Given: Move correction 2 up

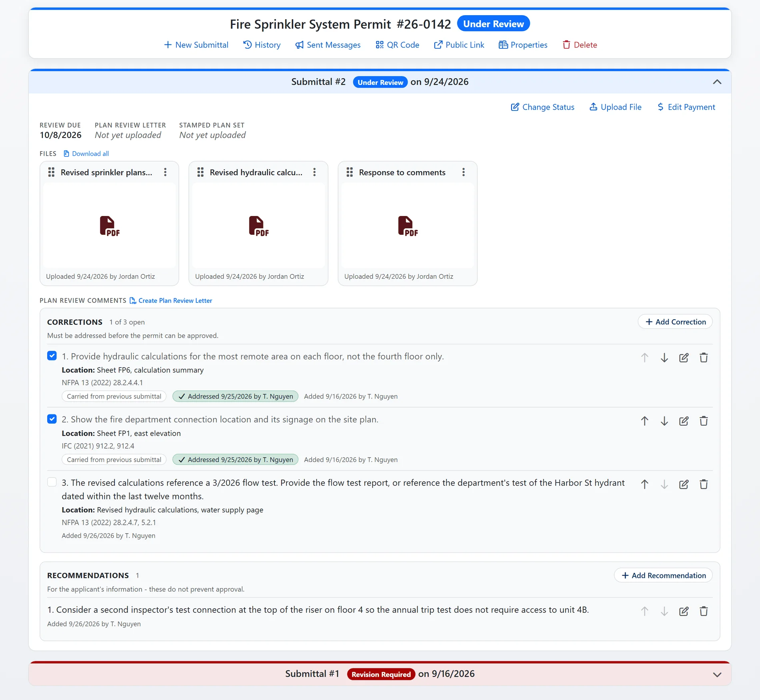Looking at the screenshot, I should [645, 421].
